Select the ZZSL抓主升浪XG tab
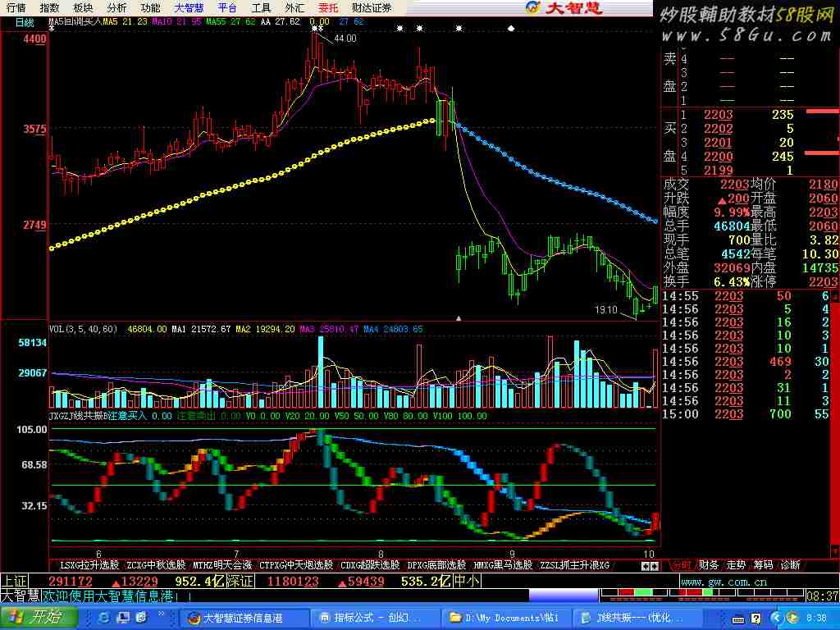The image size is (840, 630). (574, 564)
